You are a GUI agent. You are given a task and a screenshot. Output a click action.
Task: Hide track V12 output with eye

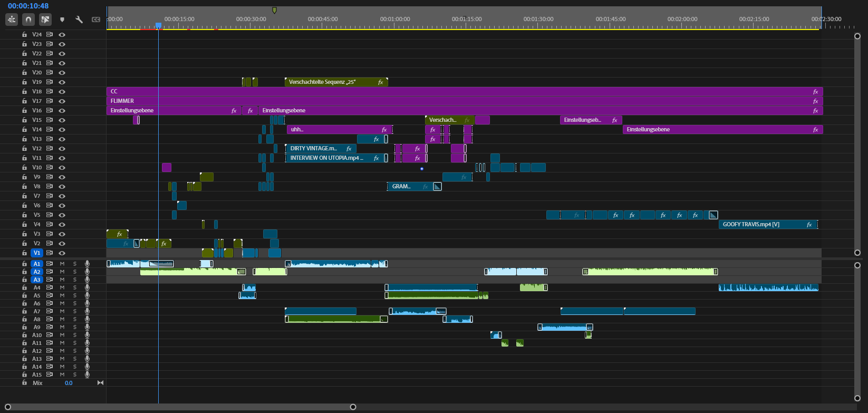coord(62,148)
